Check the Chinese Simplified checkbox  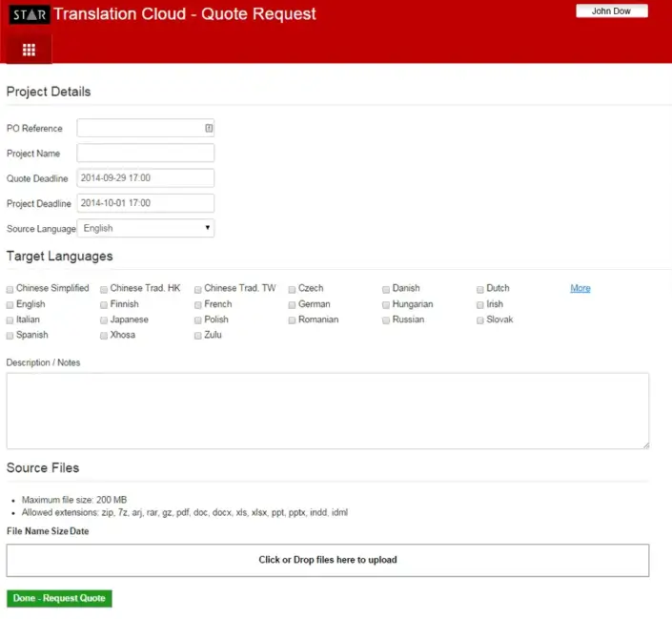pyautogui.click(x=10, y=289)
